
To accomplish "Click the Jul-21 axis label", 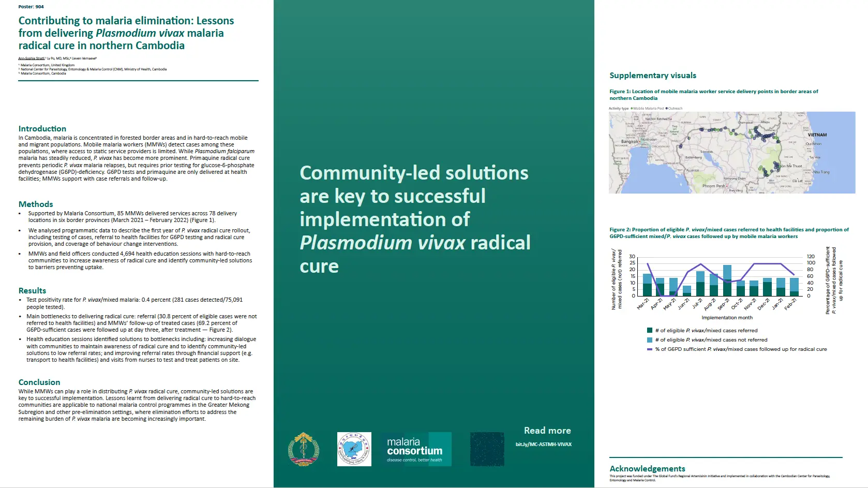I will tap(698, 304).
